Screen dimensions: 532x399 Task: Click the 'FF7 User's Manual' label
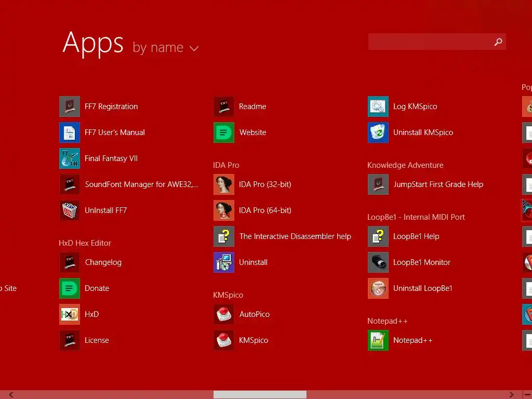[115, 132]
